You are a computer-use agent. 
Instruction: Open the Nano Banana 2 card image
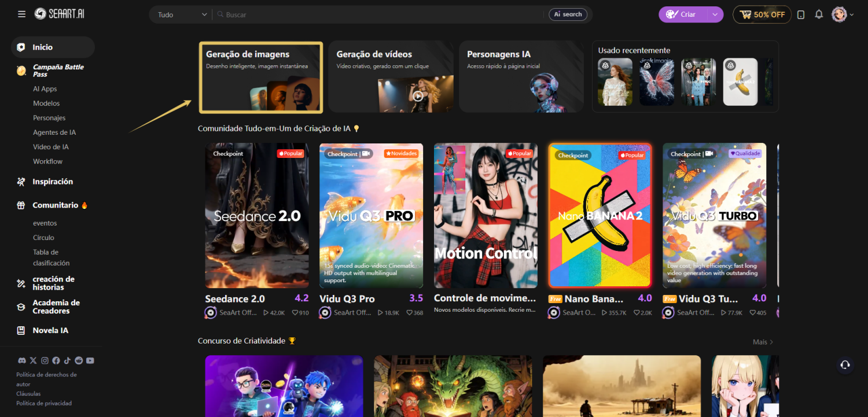pyautogui.click(x=600, y=216)
